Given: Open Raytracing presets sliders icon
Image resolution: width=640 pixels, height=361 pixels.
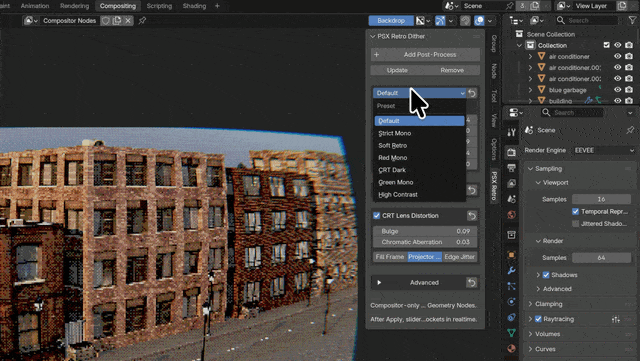Looking at the screenshot, I should [x=616, y=319].
